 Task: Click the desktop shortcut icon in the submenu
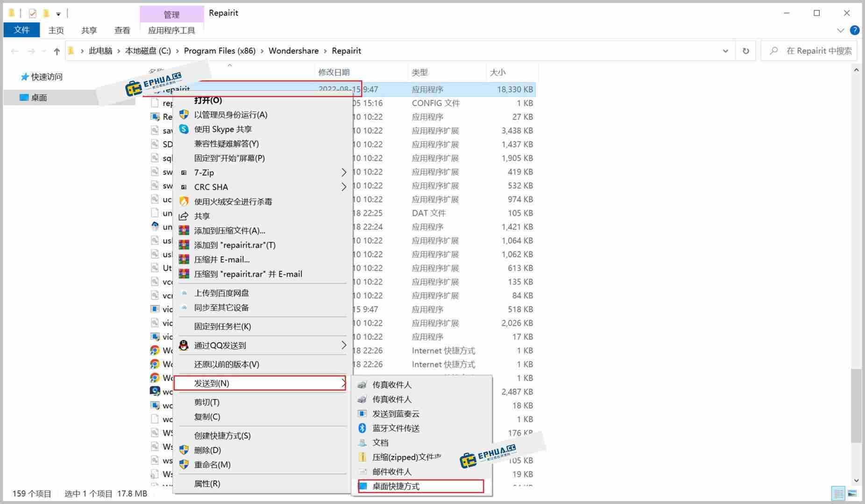pos(363,486)
